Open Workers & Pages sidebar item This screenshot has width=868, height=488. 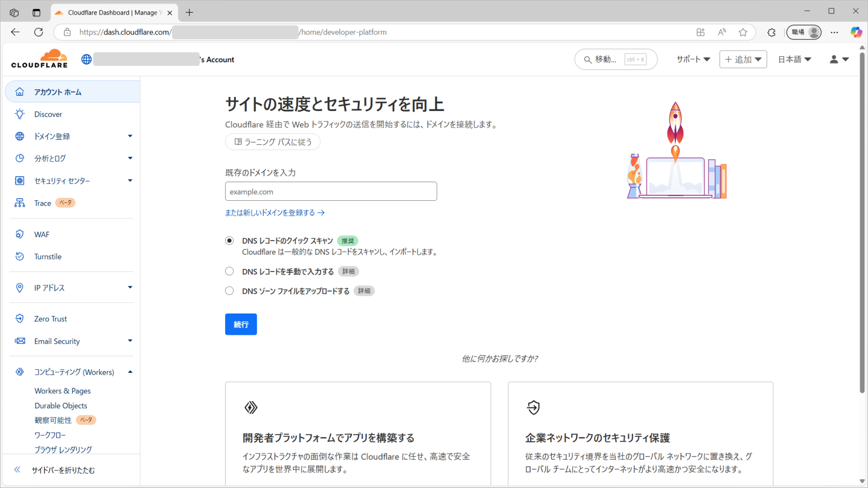tap(63, 391)
